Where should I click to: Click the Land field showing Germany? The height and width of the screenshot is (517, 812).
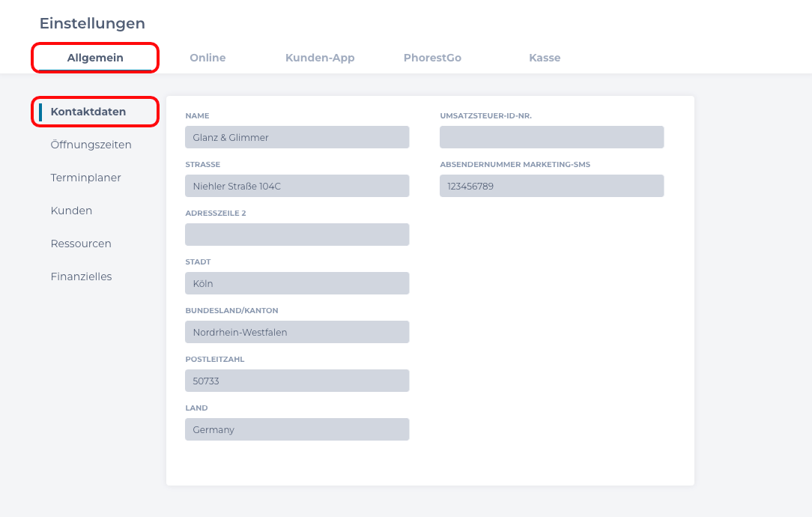[x=297, y=429]
